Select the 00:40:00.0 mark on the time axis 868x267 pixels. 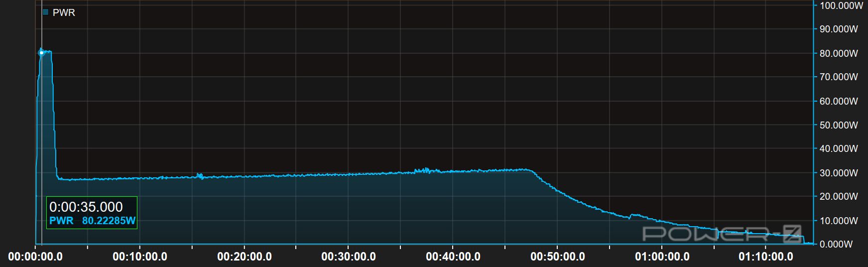(453, 257)
